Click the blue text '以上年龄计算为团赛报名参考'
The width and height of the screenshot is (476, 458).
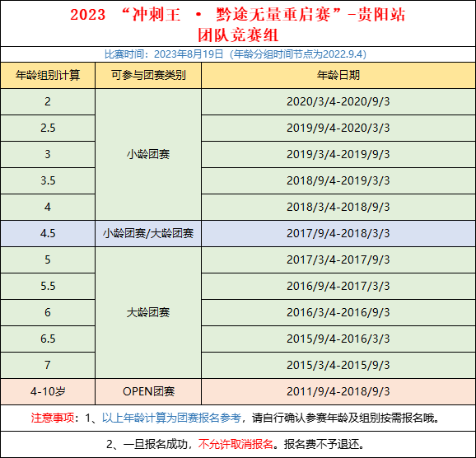coord(171,418)
